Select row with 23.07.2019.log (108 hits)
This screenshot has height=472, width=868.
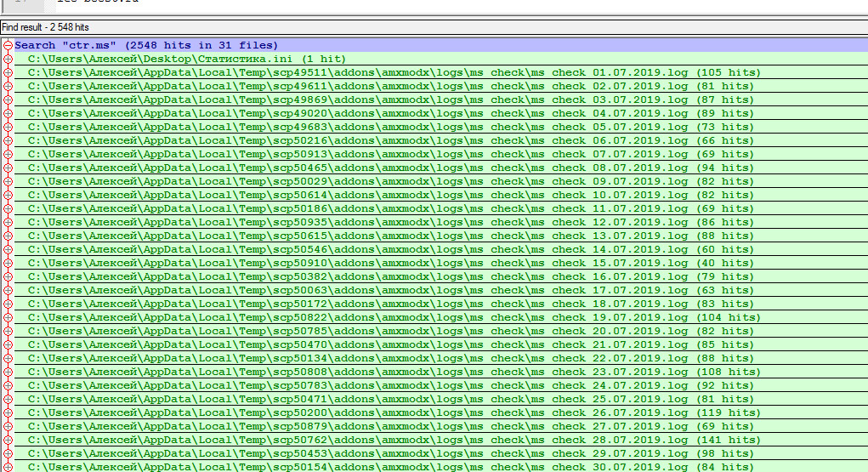tap(440, 372)
